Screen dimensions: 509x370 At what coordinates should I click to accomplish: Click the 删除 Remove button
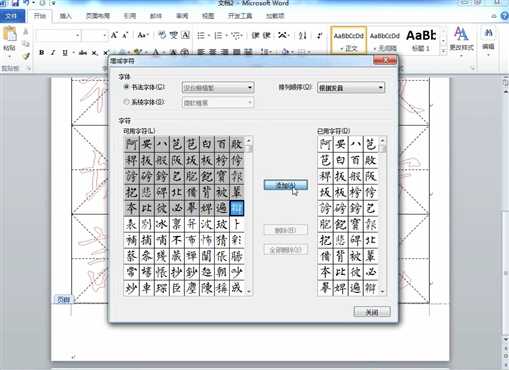tap(286, 230)
